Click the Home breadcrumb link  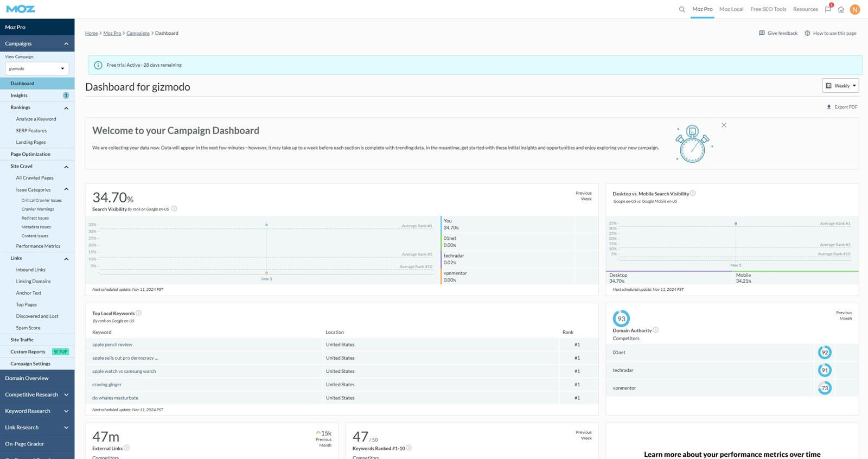91,33
